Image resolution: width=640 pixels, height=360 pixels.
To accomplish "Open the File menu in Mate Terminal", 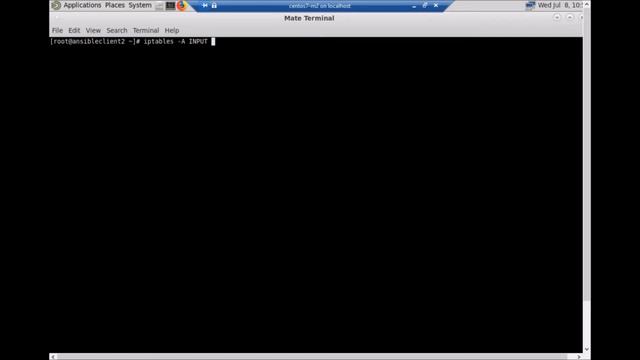I will 57,31.
